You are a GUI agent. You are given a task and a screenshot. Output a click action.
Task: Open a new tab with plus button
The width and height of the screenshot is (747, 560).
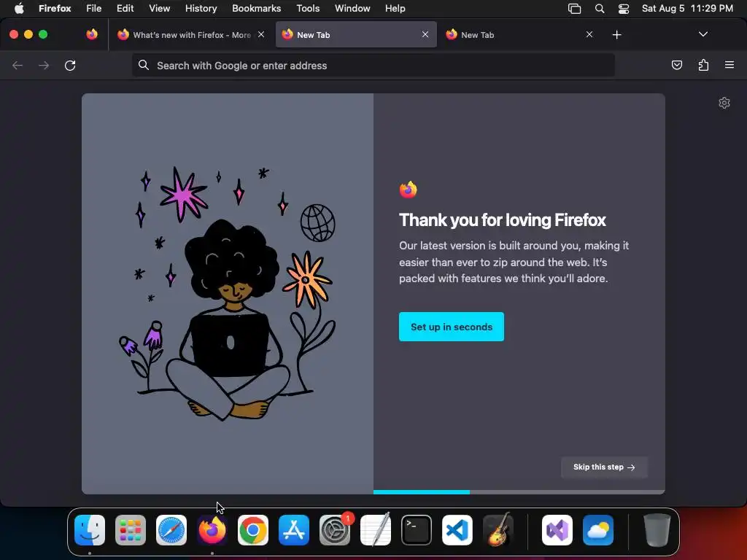tap(616, 35)
